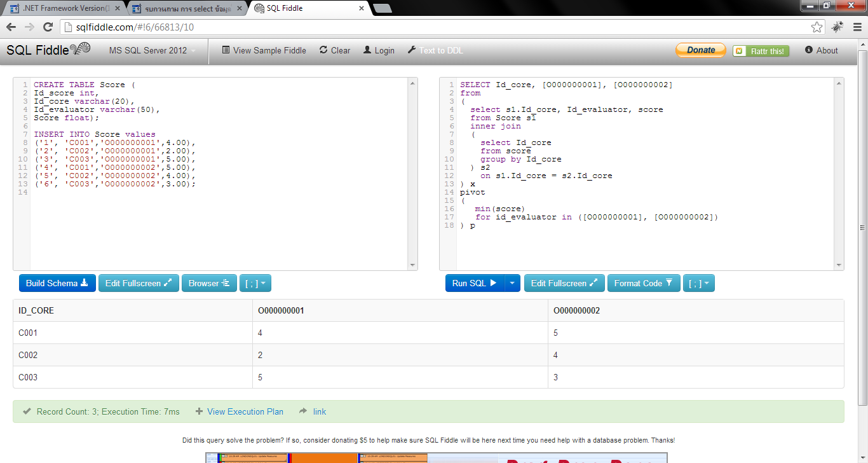Select View Sample Fiddle in the navbar
868x463 pixels.
pos(264,50)
